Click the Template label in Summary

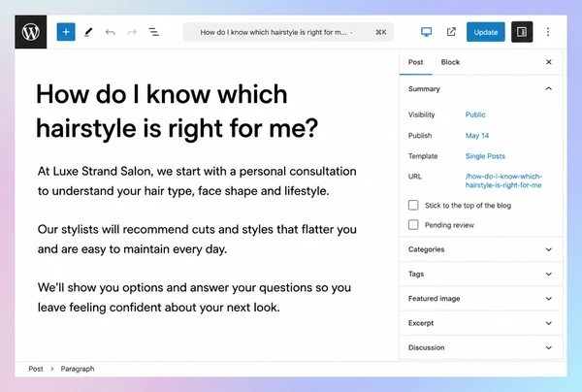pos(423,156)
